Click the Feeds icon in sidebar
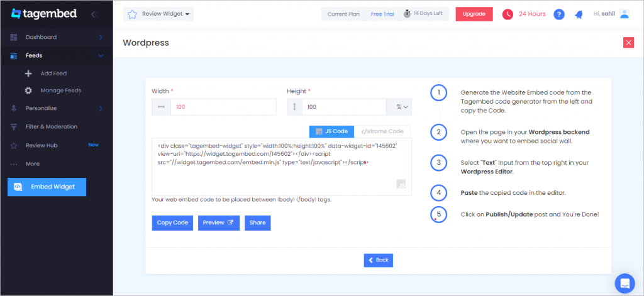644x296 pixels. tap(14, 56)
